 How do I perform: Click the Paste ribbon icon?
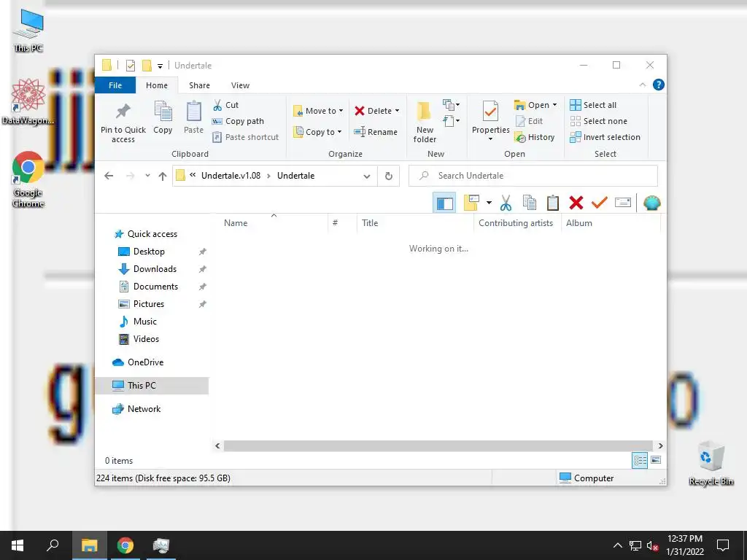(193, 117)
